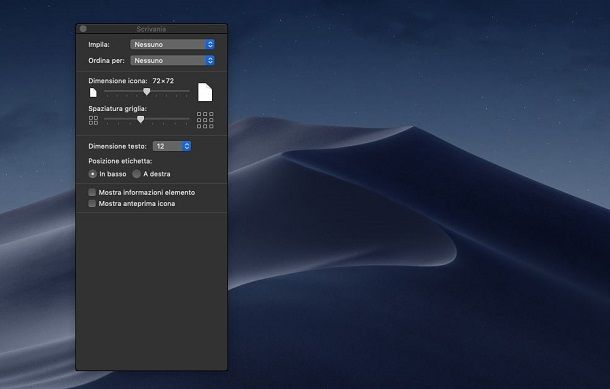Click the Impila label text
Viewport: 610px width, 389px height.
[x=99, y=45]
